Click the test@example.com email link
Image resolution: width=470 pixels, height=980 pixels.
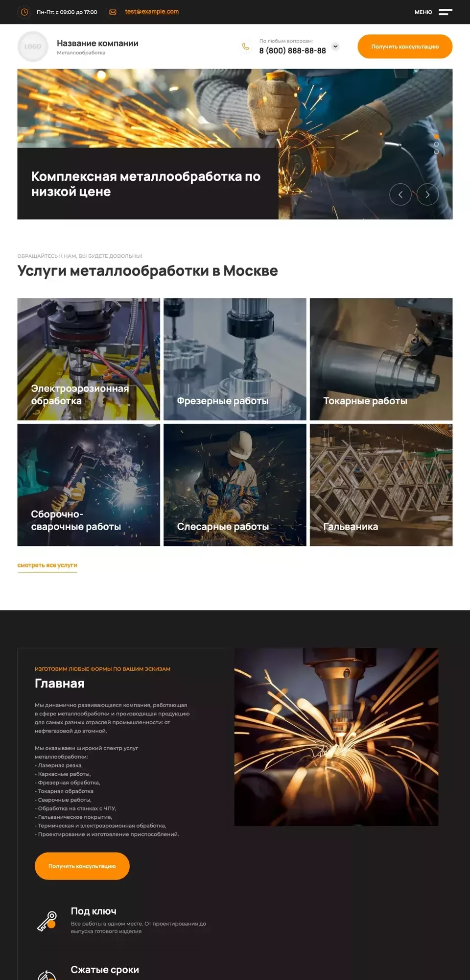click(x=152, y=12)
